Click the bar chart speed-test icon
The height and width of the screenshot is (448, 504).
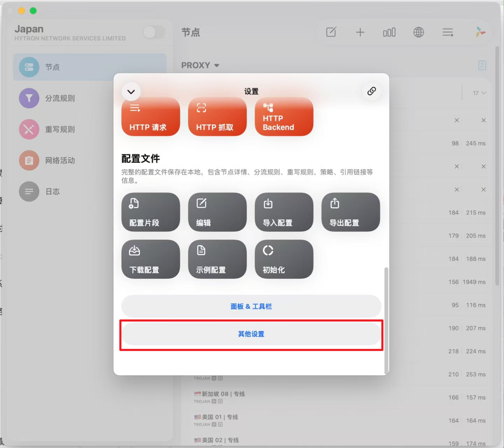pos(389,32)
